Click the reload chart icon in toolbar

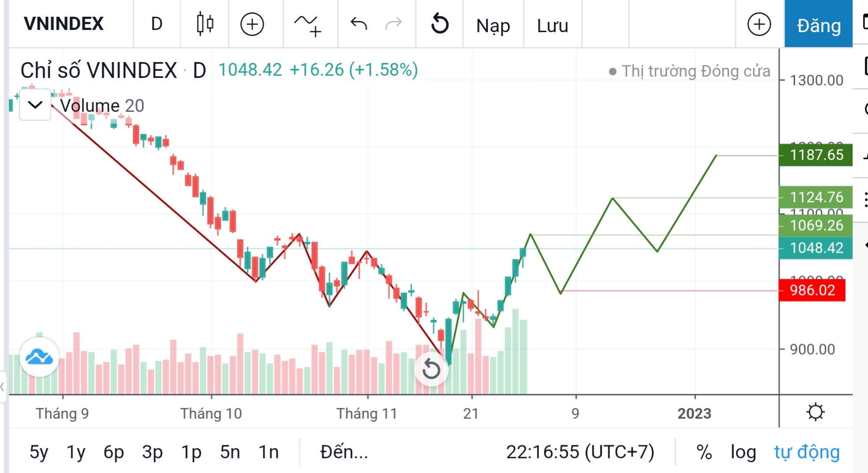439,24
